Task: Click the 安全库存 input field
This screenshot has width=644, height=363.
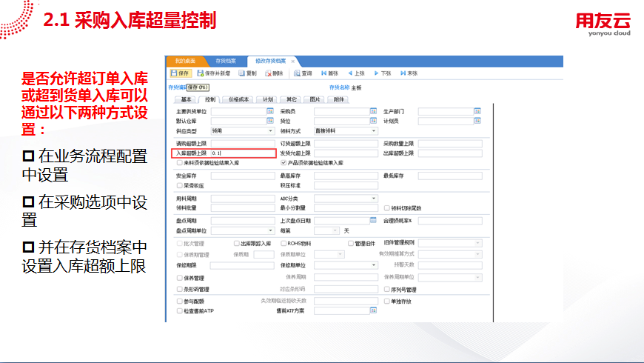Action: [x=243, y=176]
